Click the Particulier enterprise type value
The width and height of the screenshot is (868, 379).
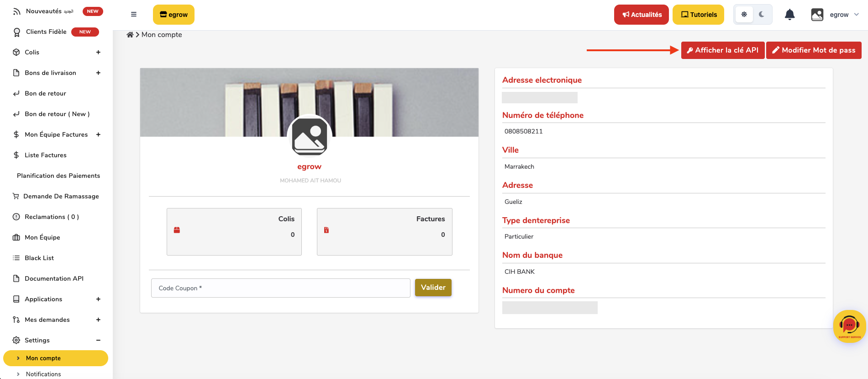coord(519,236)
